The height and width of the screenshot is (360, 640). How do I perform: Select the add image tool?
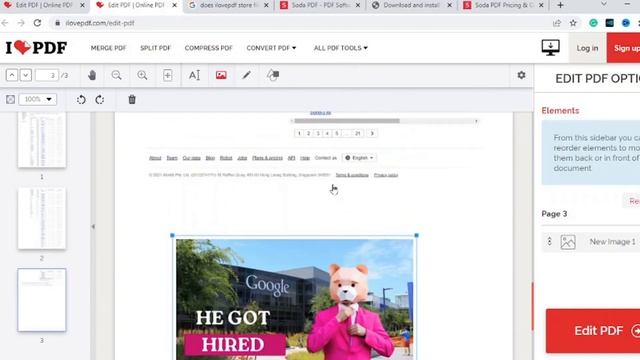(x=221, y=75)
